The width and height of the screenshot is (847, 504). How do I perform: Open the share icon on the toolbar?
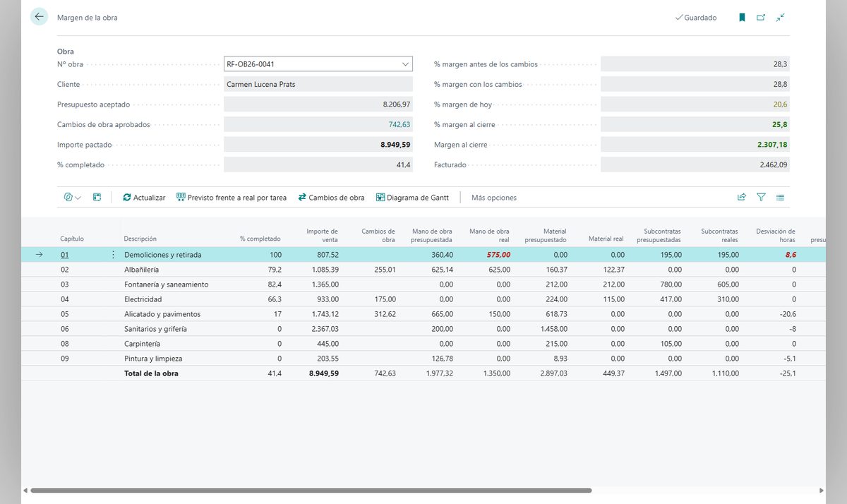742,198
